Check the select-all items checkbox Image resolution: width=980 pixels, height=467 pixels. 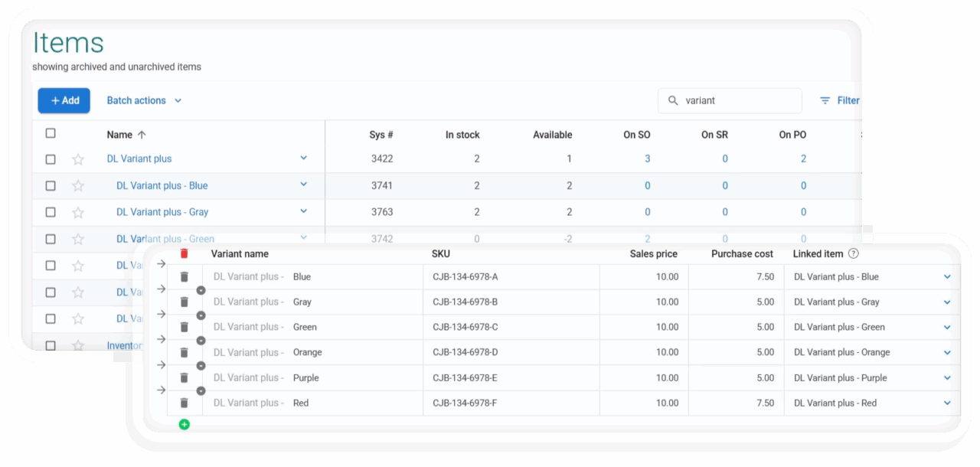[51, 133]
